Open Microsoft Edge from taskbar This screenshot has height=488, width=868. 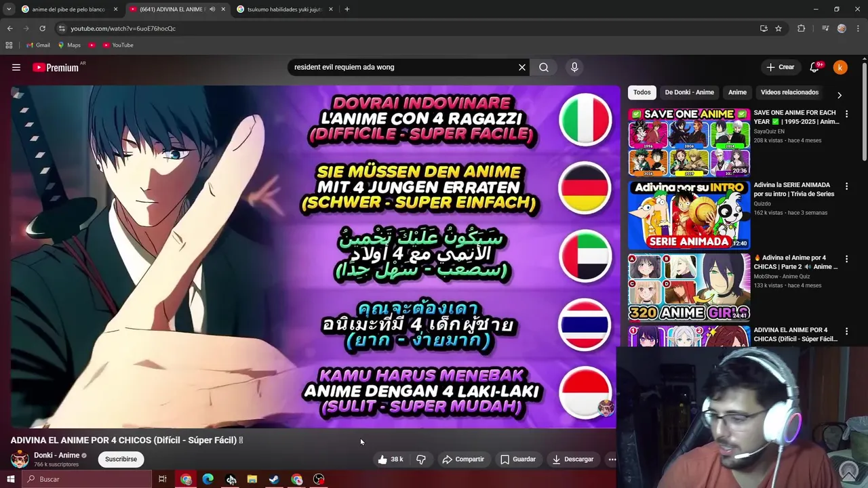pos(208,479)
